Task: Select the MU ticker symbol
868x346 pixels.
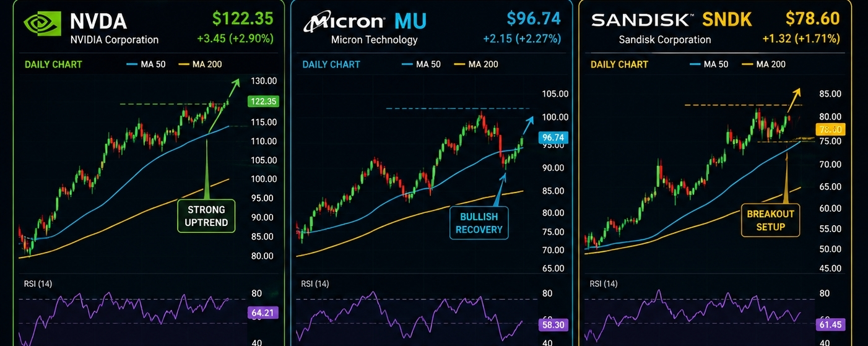Action: 410,21
